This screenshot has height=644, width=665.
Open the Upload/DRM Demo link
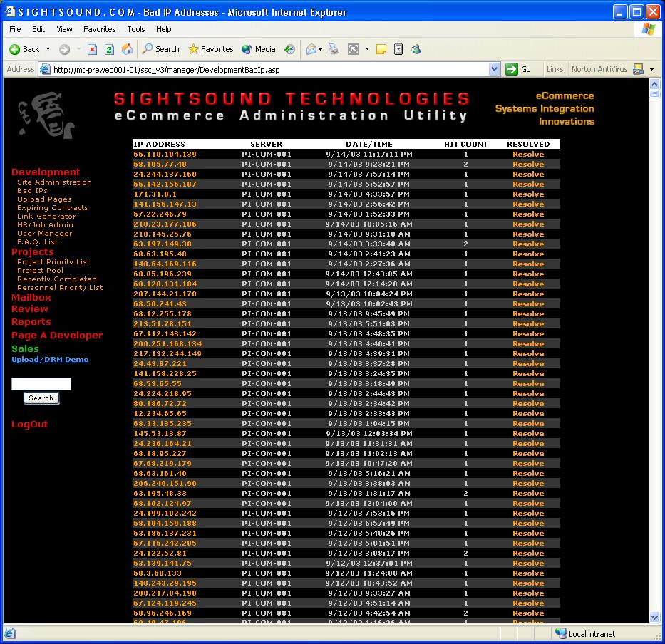pos(50,360)
